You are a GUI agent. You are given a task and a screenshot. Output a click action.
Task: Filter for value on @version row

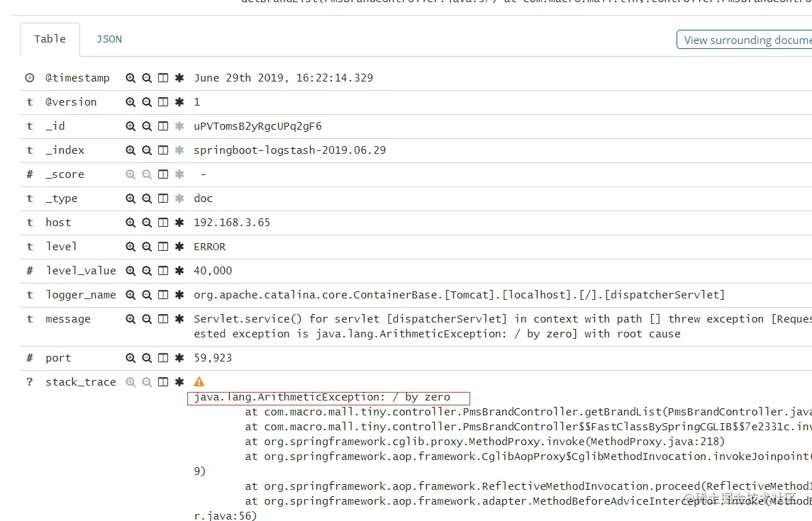(130, 102)
